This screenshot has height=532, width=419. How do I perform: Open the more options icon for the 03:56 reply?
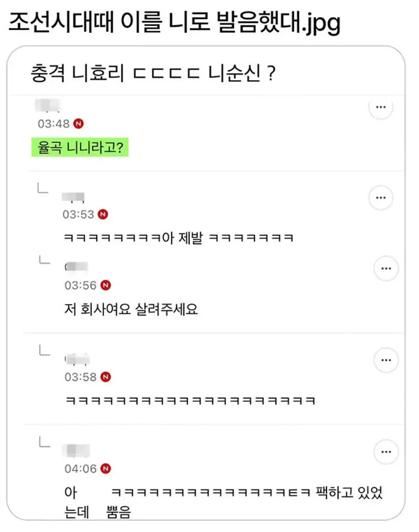pyautogui.click(x=386, y=269)
